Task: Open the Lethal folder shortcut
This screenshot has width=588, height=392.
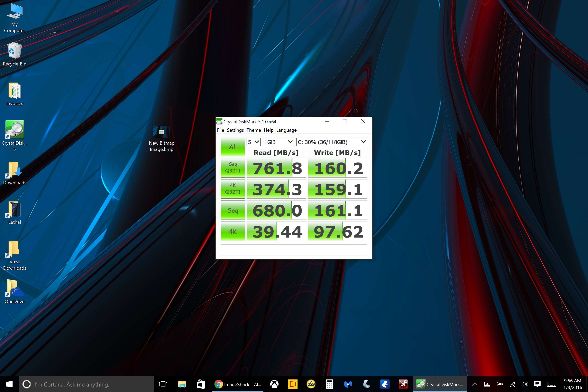Action: coord(15,213)
